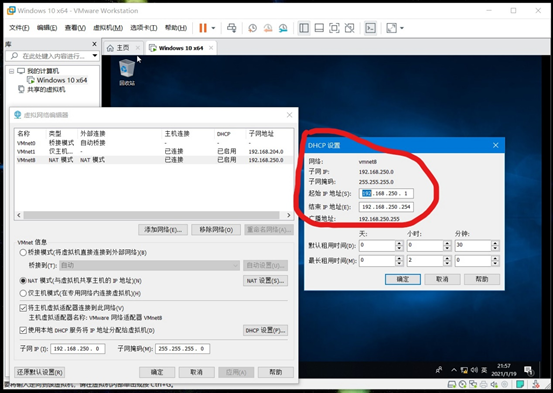Viewport: 553px width, 393px height.
Task: Select the bridged mode (桥接模式) radio button
Action: tap(23, 252)
